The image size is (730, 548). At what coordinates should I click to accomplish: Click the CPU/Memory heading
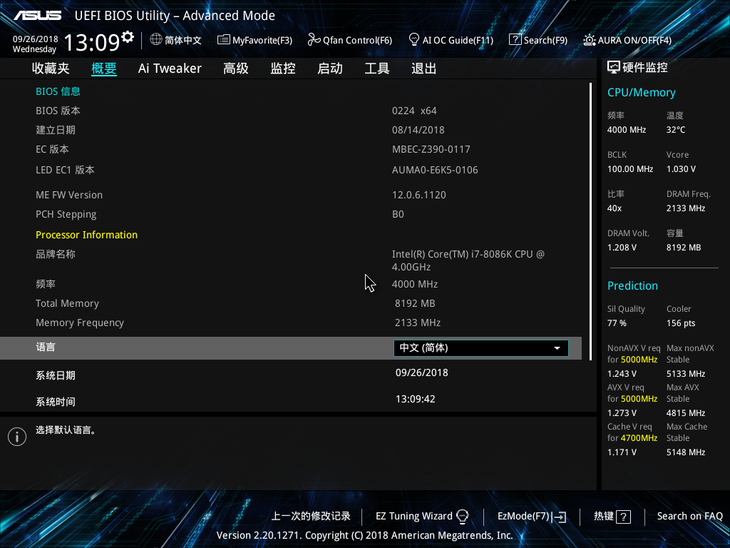pos(641,93)
